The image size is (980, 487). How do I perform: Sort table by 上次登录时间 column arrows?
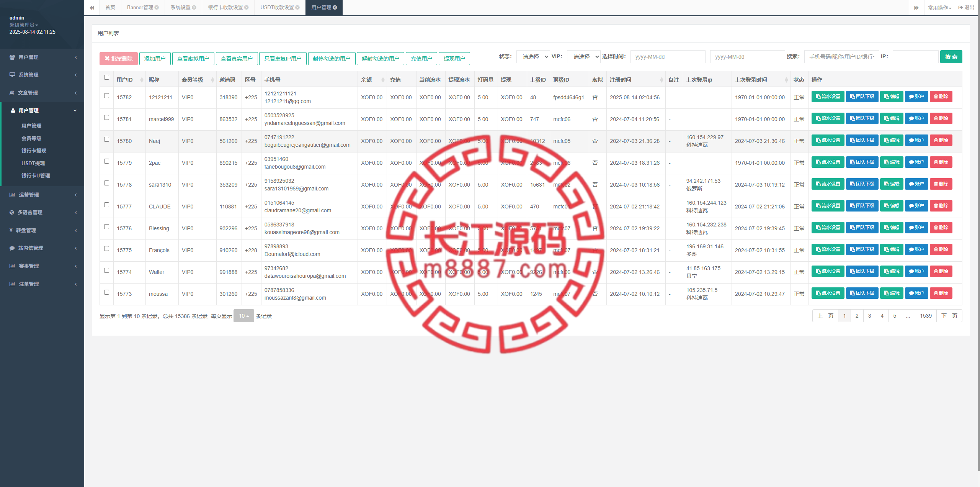point(786,80)
